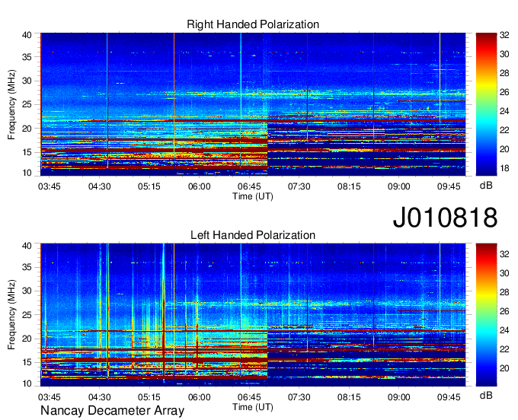Click the 24 dB label on right-handed colorbar
Viewport: 518px width, 420px height.
(x=504, y=111)
